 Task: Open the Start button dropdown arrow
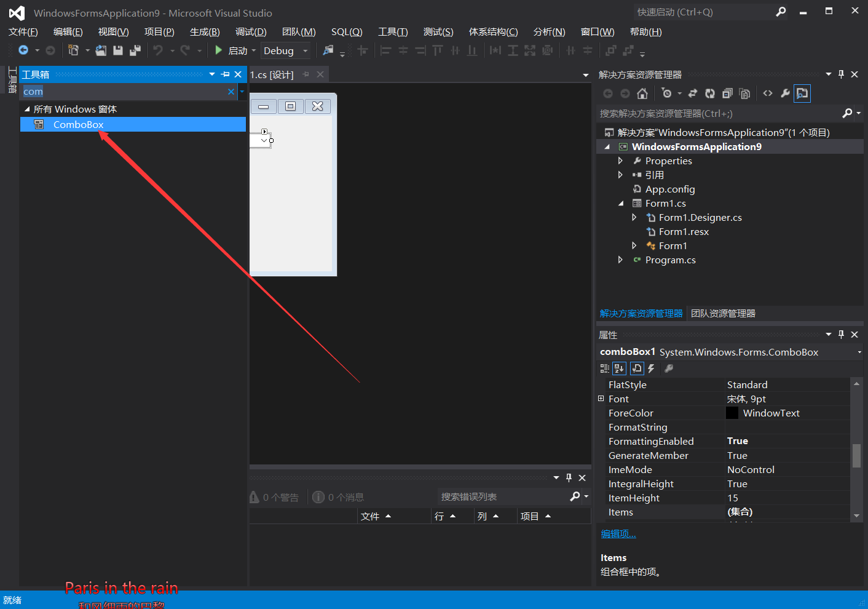click(x=254, y=50)
